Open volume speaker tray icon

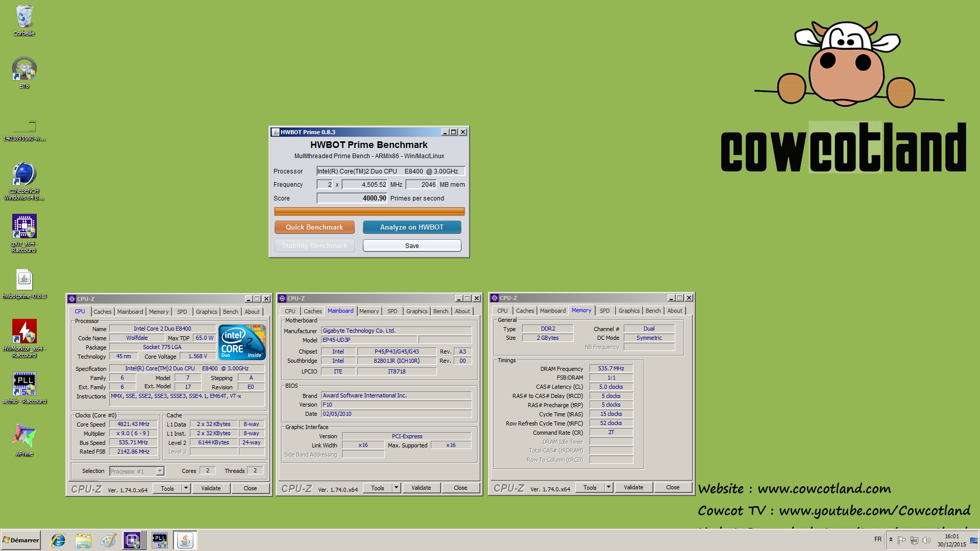(926, 540)
